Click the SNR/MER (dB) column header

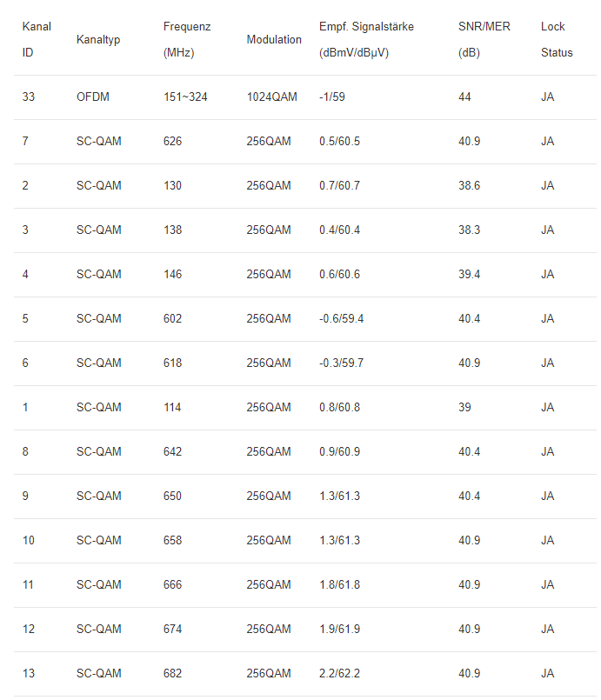coord(484,39)
